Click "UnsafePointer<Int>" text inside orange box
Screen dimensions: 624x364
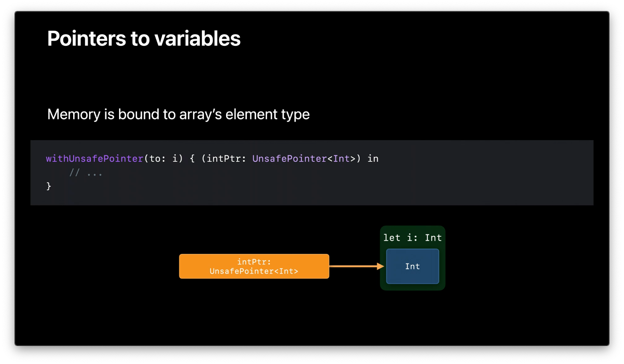click(x=254, y=271)
